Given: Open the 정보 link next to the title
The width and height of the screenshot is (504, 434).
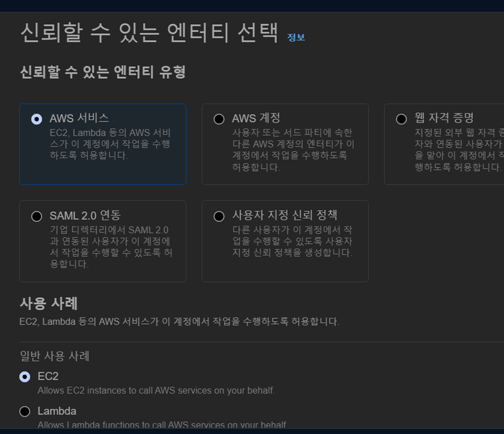Looking at the screenshot, I should tap(296, 38).
